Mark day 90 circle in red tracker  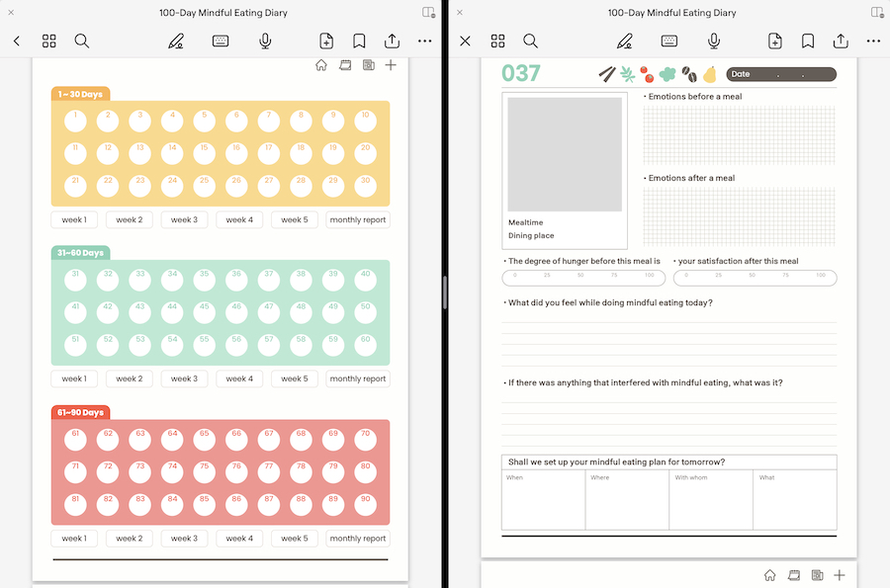(365, 505)
